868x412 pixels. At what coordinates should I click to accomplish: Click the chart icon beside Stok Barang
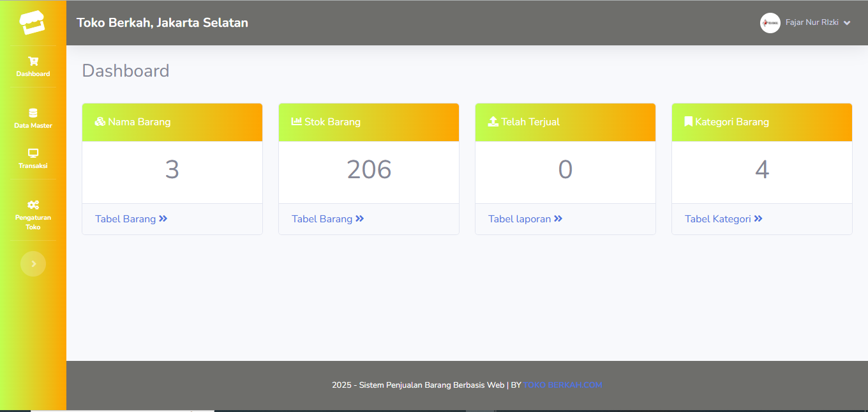click(296, 121)
